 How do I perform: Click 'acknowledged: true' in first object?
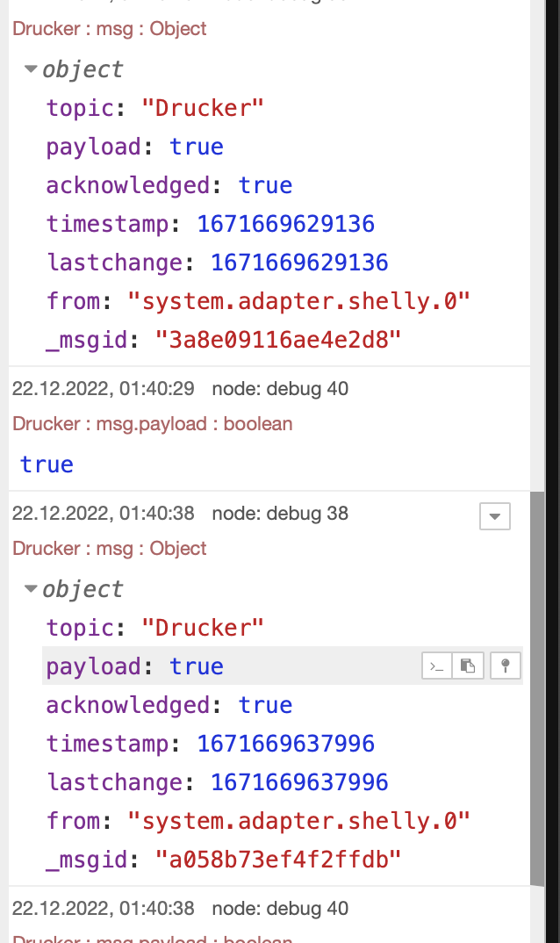169,185
